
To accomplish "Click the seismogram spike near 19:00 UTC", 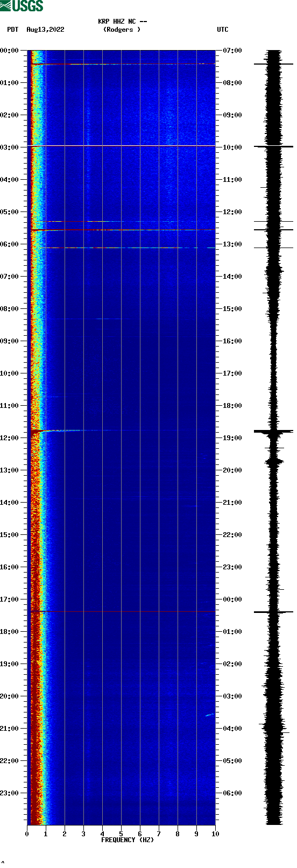I will 274,431.
